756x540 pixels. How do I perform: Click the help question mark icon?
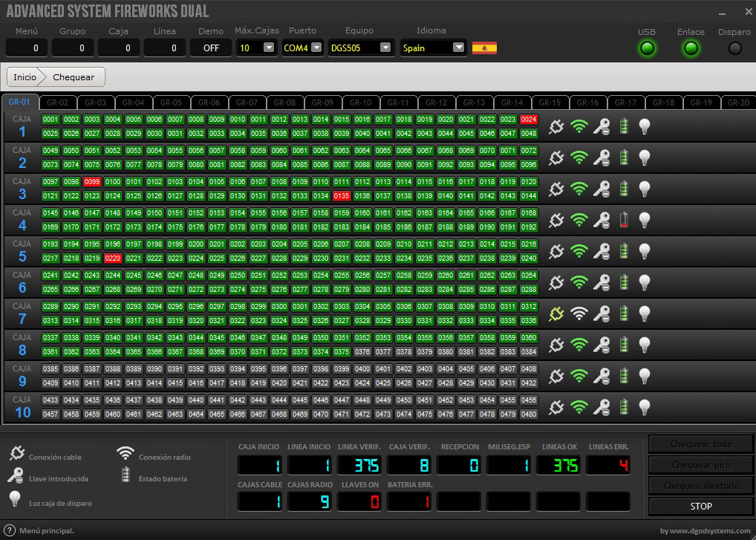(x=10, y=530)
